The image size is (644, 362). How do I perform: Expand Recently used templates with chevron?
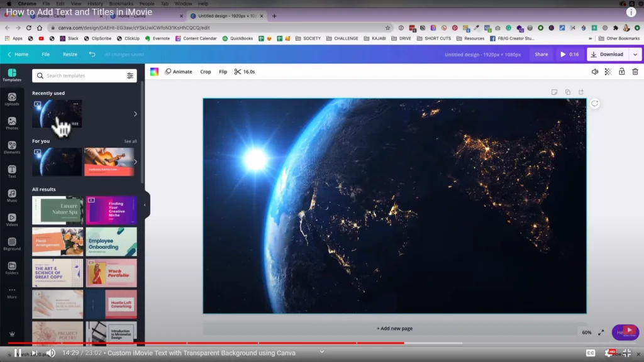(x=135, y=114)
